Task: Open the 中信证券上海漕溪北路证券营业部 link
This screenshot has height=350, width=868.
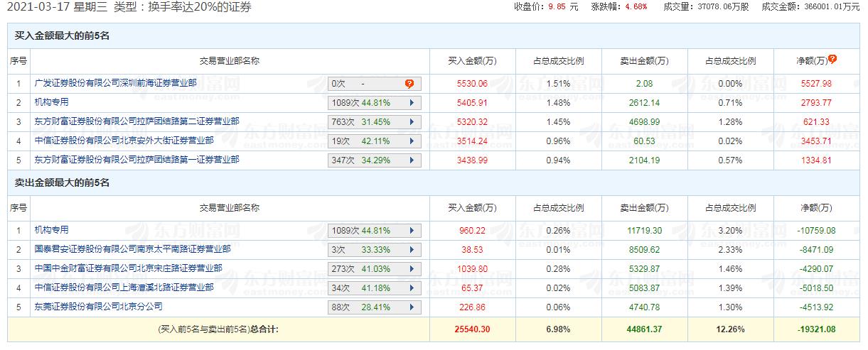Action: click(124, 288)
